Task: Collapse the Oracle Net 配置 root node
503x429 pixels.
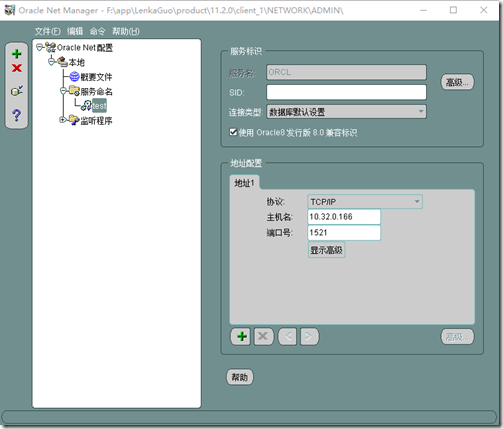Action: (x=39, y=47)
